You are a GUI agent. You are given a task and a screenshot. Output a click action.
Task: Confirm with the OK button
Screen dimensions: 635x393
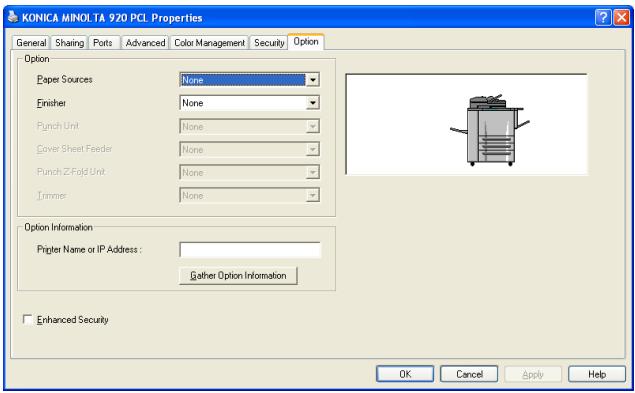point(405,374)
